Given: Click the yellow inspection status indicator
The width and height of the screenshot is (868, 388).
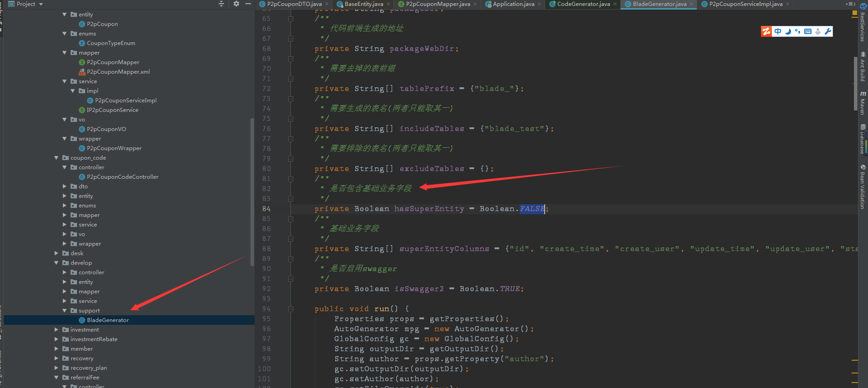Looking at the screenshot, I should pos(855,13).
